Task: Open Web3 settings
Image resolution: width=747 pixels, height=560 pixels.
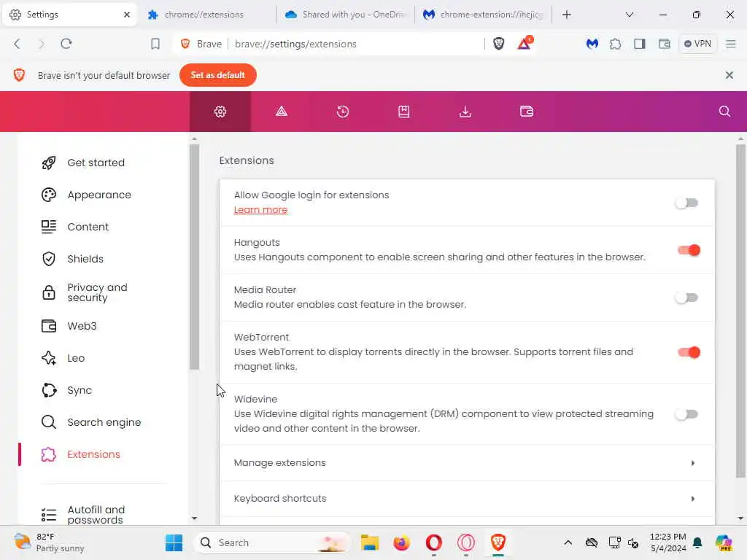Action: click(x=82, y=326)
